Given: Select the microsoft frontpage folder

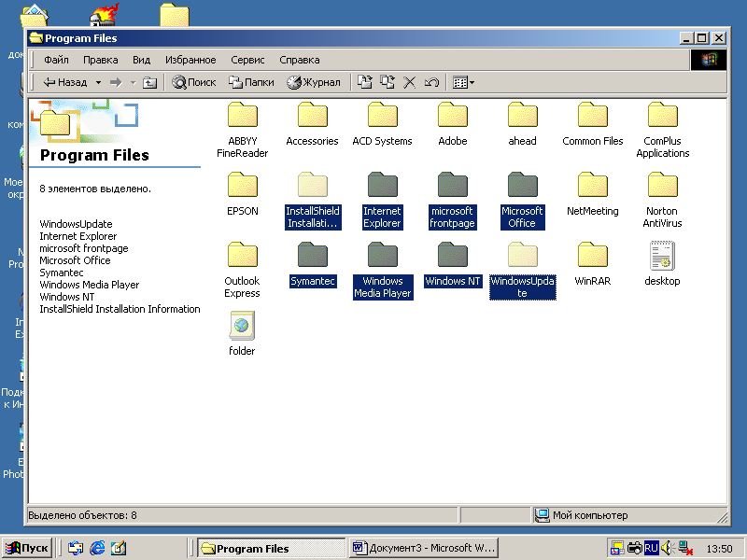Looking at the screenshot, I should click(x=452, y=200).
